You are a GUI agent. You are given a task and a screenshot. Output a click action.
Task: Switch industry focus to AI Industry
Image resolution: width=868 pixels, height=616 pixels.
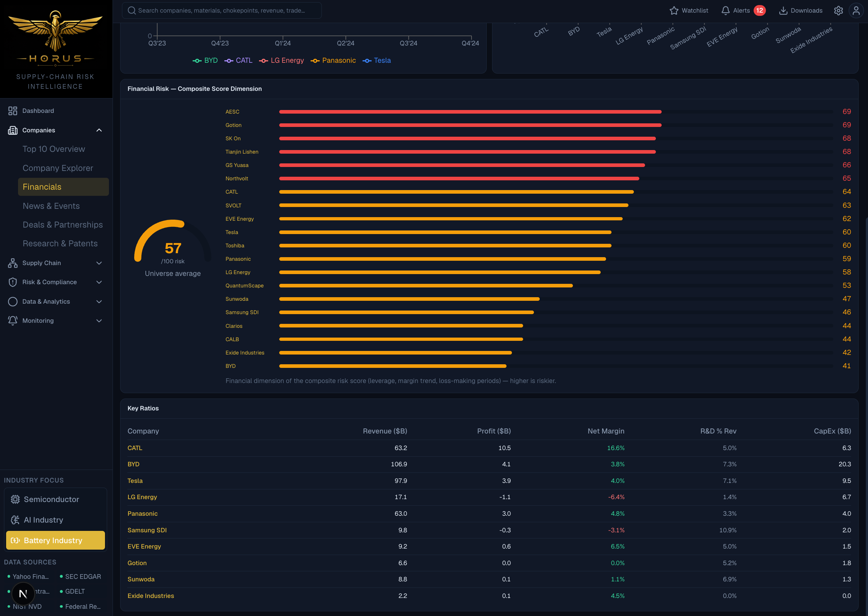(x=56, y=520)
